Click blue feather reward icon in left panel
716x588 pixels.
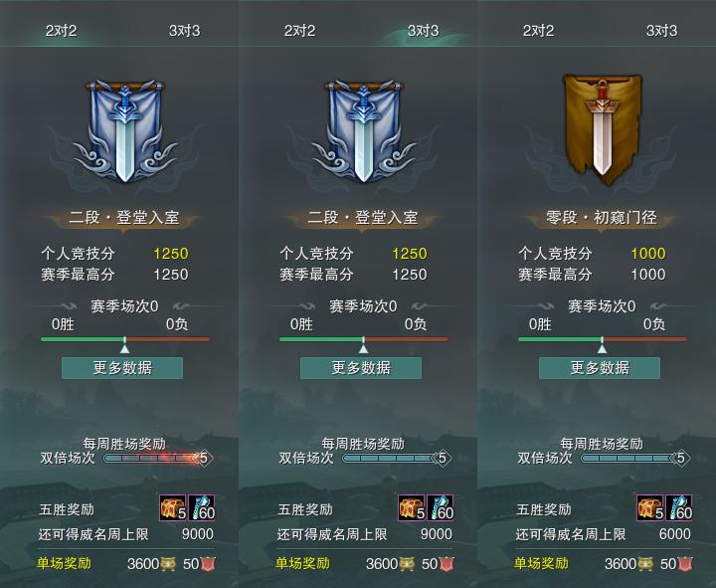pyautogui.click(x=202, y=507)
